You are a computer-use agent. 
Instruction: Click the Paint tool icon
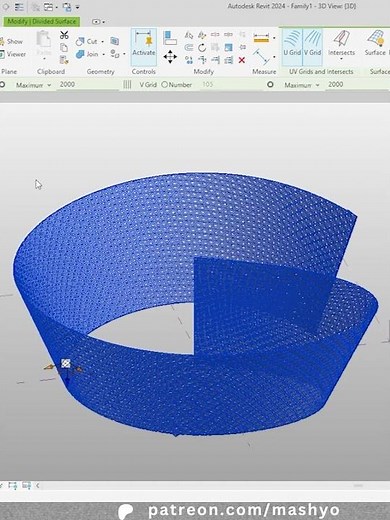point(115,53)
